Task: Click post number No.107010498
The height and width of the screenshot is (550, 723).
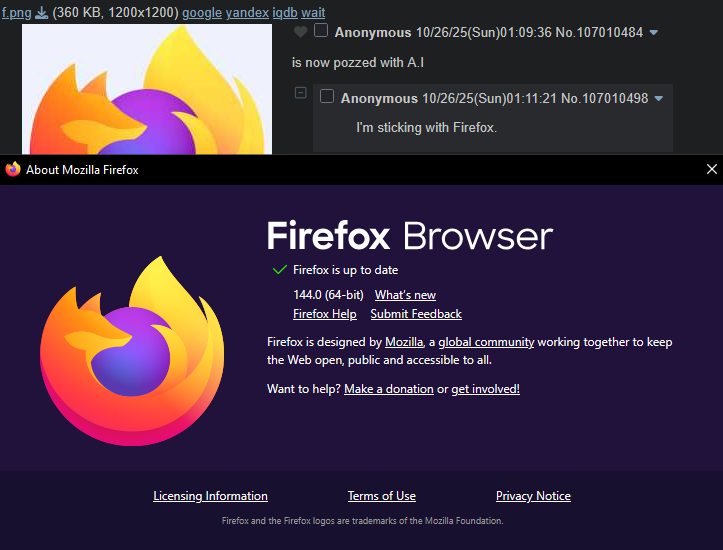Action: point(604,98)
